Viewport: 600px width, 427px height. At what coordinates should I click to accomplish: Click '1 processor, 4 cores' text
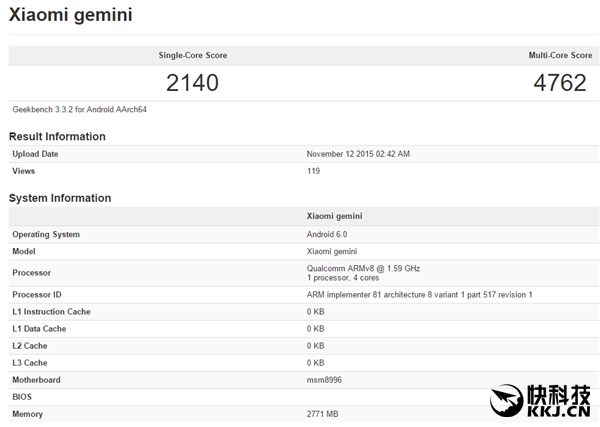(343, 278)
